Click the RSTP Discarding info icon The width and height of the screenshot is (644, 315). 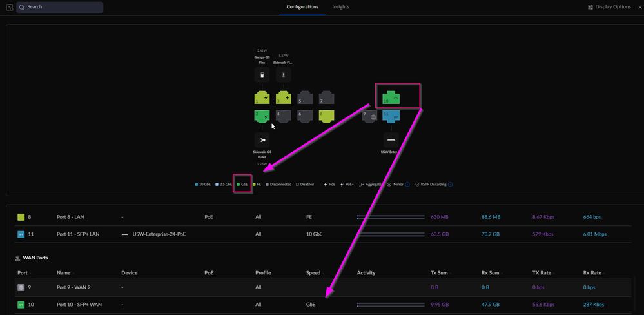pyautogui.click(x=450, y=184)
